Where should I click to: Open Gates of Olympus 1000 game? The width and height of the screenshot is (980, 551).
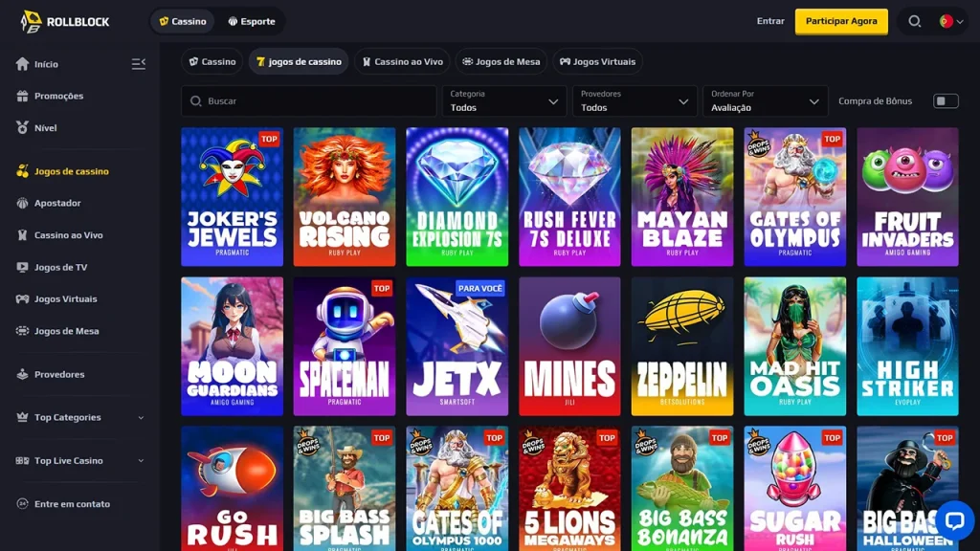[x=457, y=489]
